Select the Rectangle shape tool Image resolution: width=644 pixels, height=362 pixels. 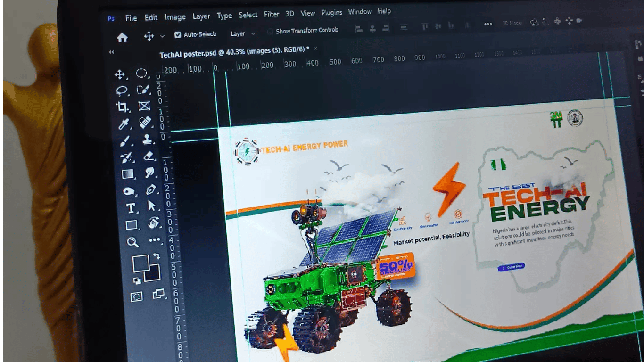coord(132,225)
